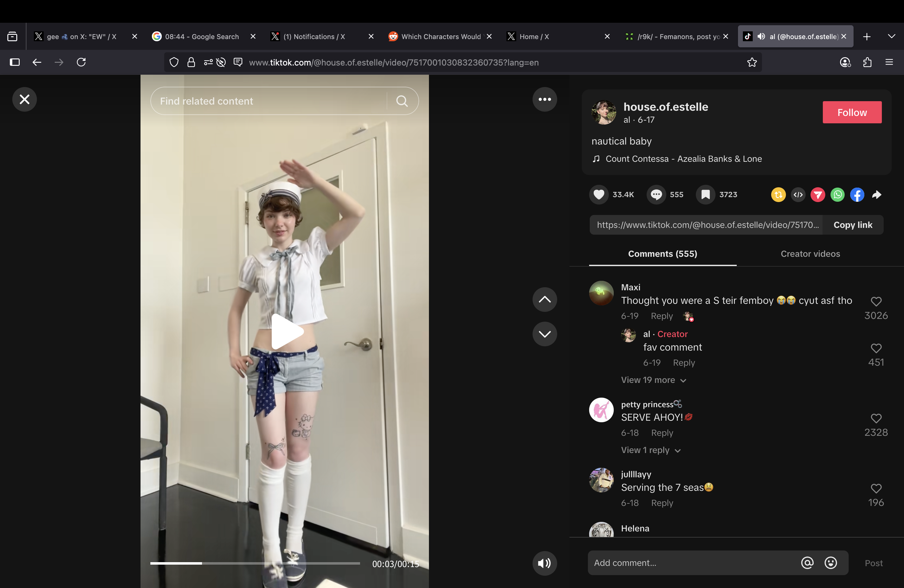Reply to the creator's 'fav comment' reply
This screenshot has width=904, height=588.
click(684, 363)
